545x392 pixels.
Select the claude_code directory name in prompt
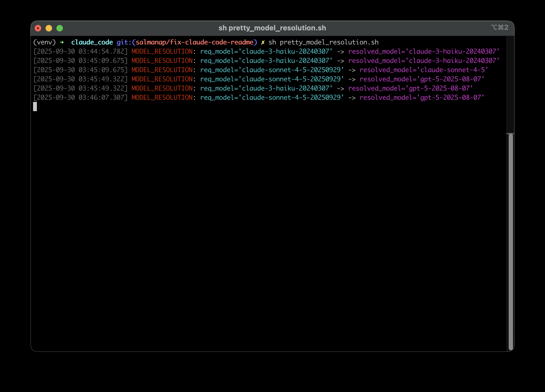(x=92, y=42)
